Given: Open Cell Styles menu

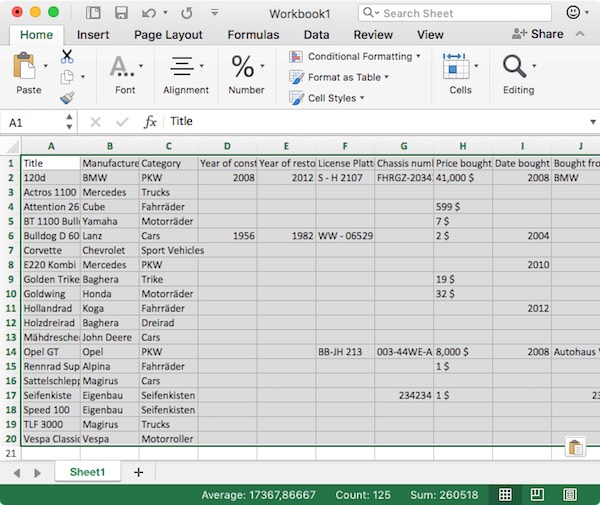Looking at the screenshot, I should tap(326, 98).
